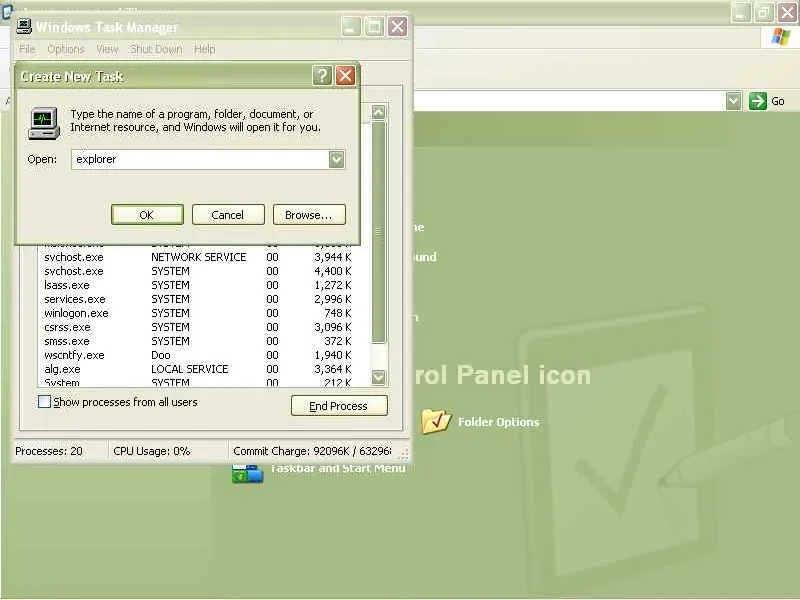
Task: Open the Folder Options link in Control Panel
Action: 498,422
